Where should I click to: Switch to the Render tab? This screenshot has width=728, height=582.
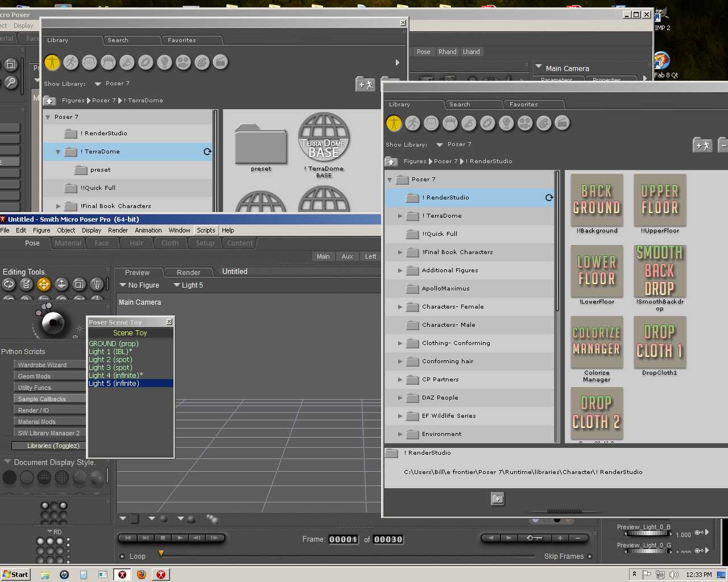188,272
